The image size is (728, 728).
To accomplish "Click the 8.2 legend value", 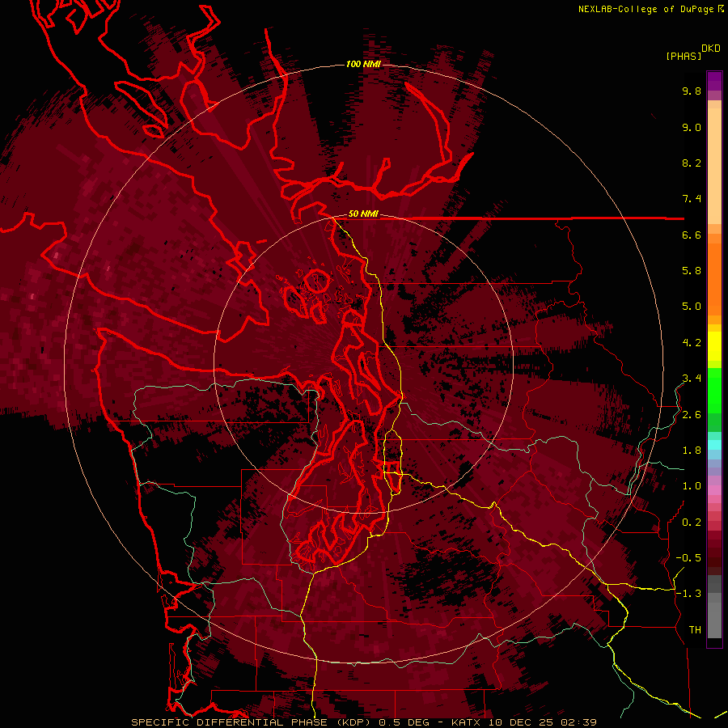I will coord(692,163).
